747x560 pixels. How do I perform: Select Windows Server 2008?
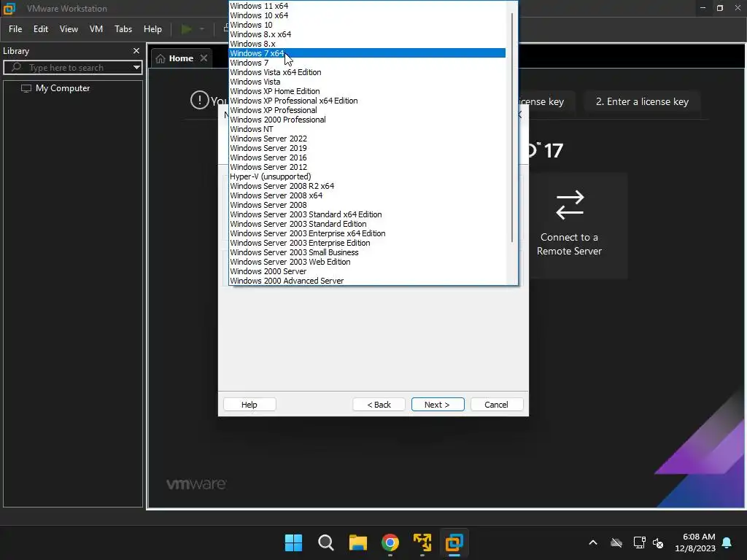pyautogui.click(x=367, y=205)
